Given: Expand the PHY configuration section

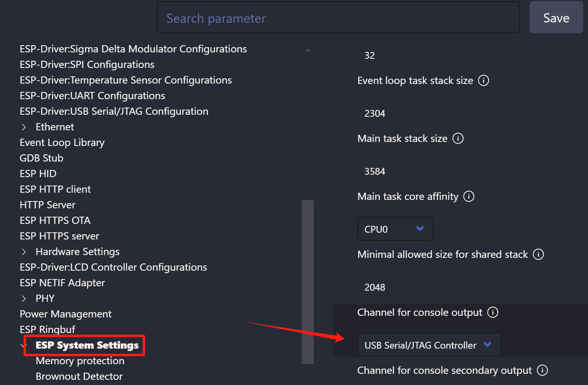Looking at the screenshot, I should coord(23,298).
